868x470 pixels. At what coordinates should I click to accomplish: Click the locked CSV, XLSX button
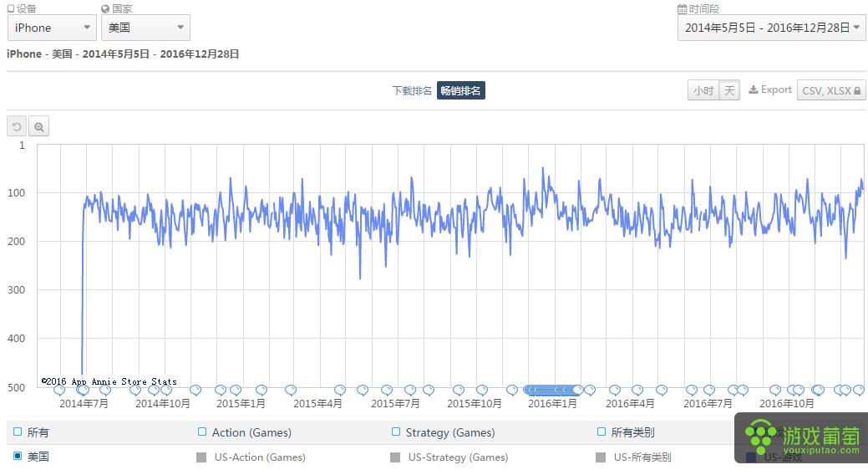tap(831, 91)
